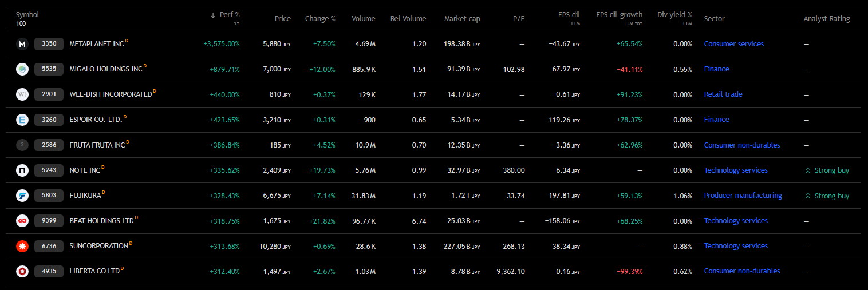Click the Fujikura logo icon
The width and height of the screenshot is (868, 290).
[22, 196]
